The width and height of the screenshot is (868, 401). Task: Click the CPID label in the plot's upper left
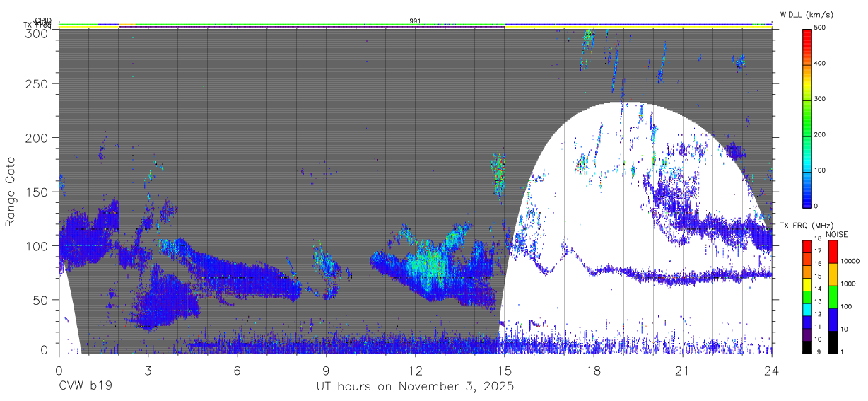coord(43,20)
